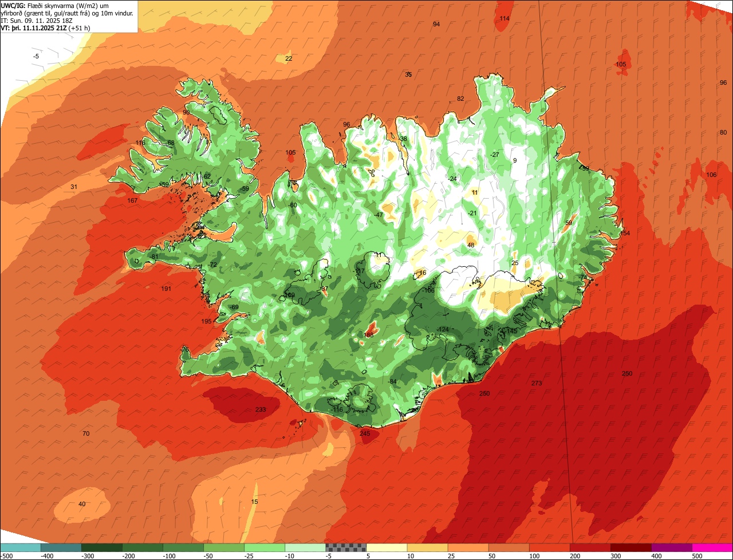Choose the pale yellow 5 to 10 legend swatch
This screenshot has height=560, width=733.
pyautogui.click(x=387, y=547)
